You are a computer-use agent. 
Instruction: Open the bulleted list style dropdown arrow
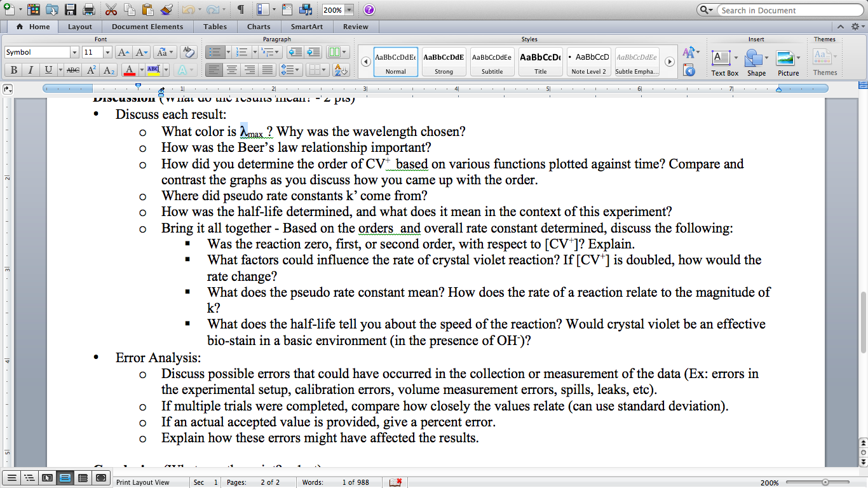227,52
